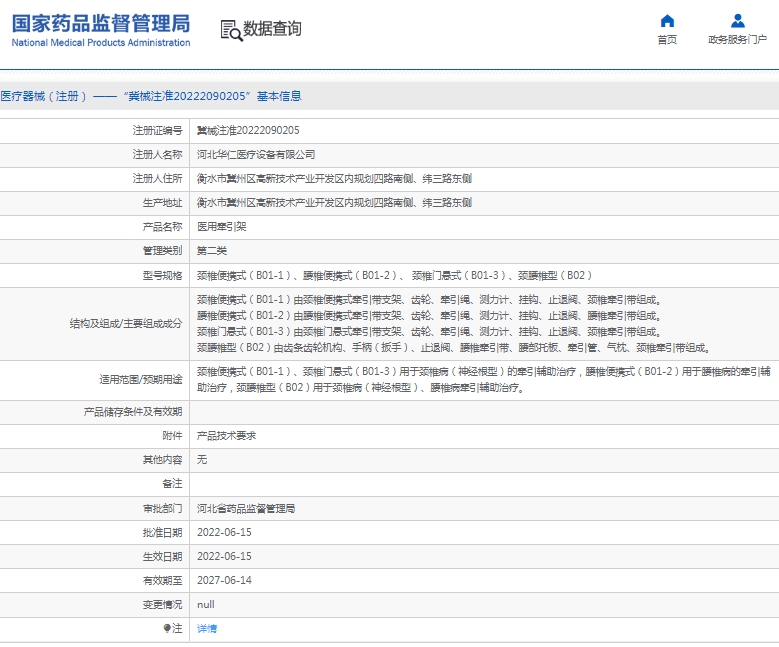Click the home house icon
Screen dimensions: 779x647
pos(667,21)
